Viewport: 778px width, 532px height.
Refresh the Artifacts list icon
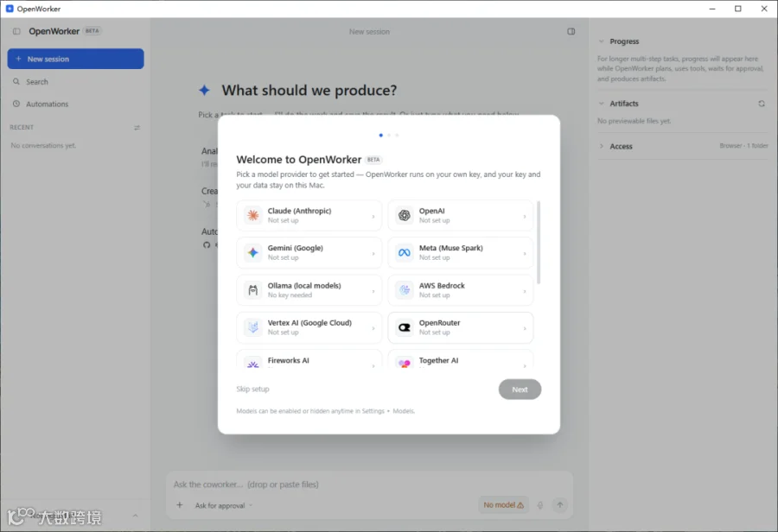[x=761, y=104]
